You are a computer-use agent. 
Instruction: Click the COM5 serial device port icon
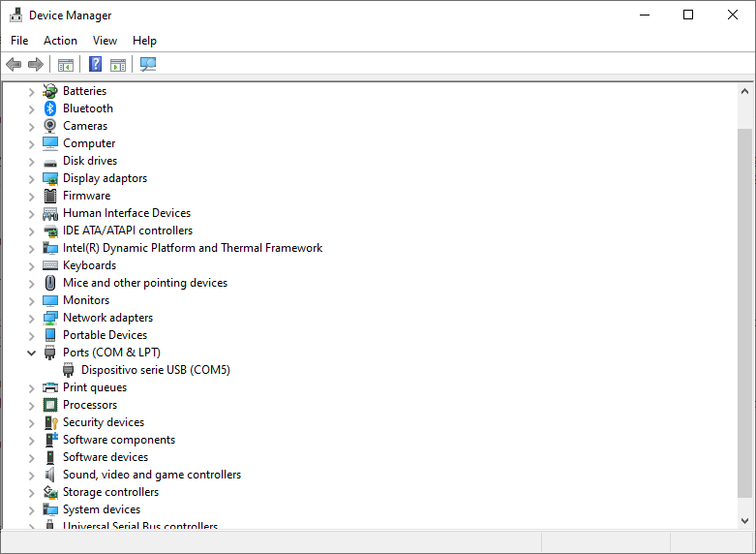tap(69, 370)
